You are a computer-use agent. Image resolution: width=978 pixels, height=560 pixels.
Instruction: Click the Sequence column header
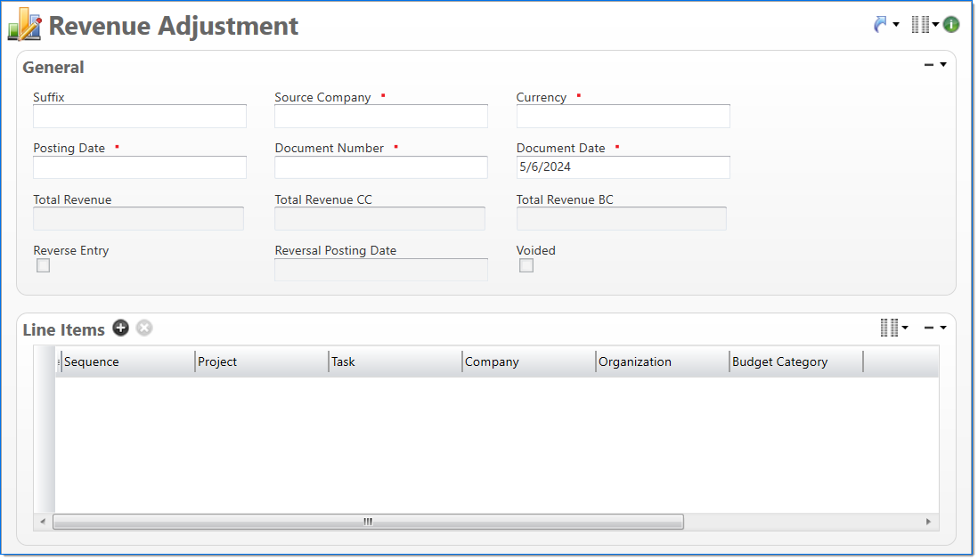[x=125, y=362]
